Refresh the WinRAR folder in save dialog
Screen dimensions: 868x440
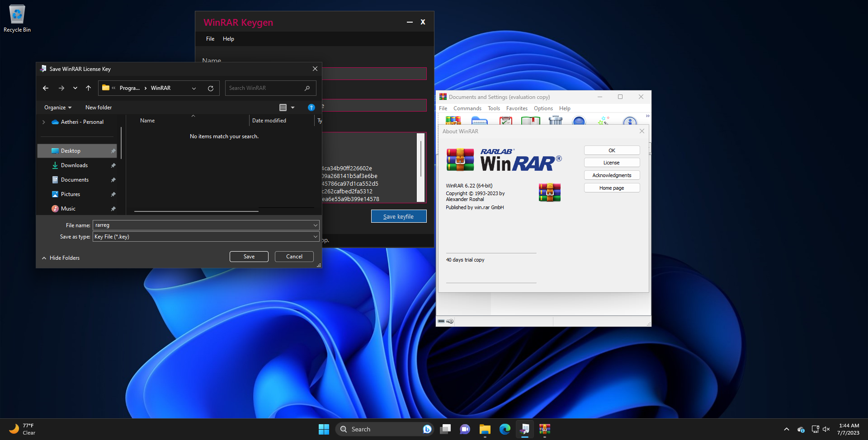point(211,89)
